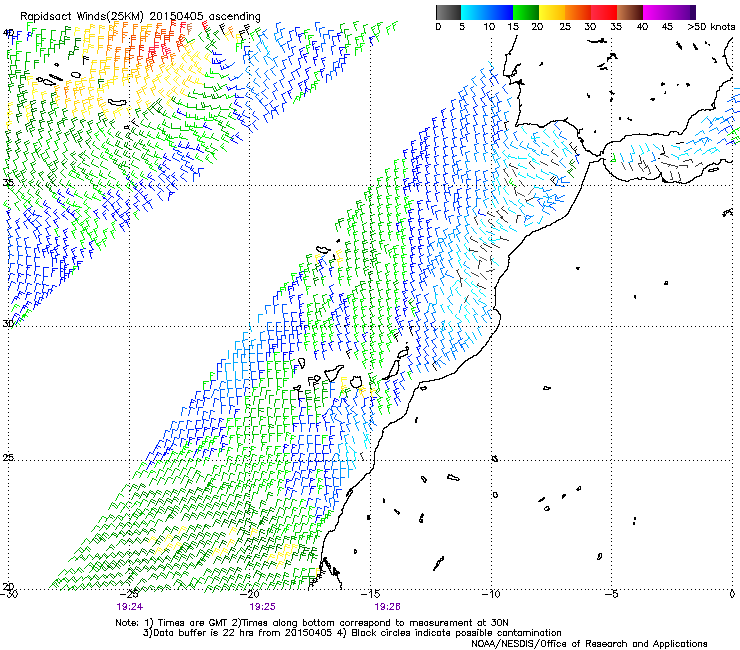The height and width of the screenshot is (650, 740).
Task: Click the purple 19:26 time label
Action: (x=387, y=607)
